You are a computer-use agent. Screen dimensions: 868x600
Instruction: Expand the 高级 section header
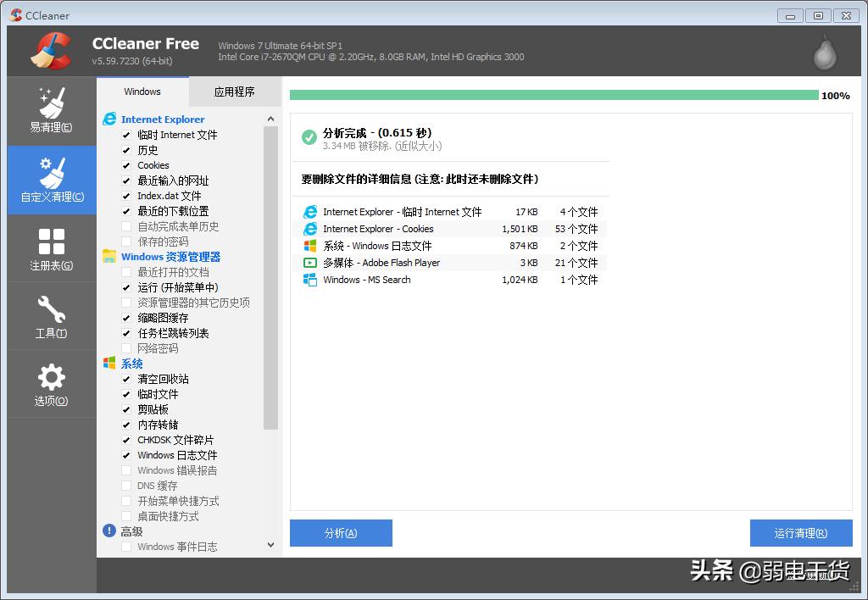(131, 531)
